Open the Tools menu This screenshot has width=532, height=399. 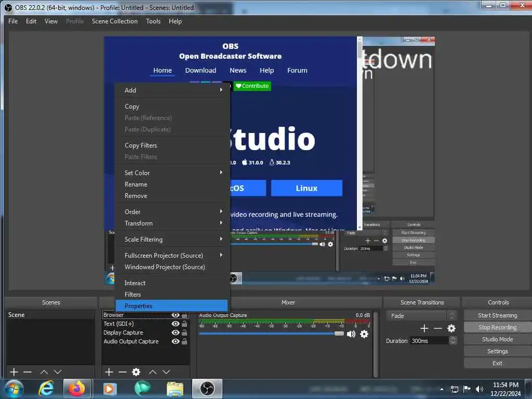point(153,21)
